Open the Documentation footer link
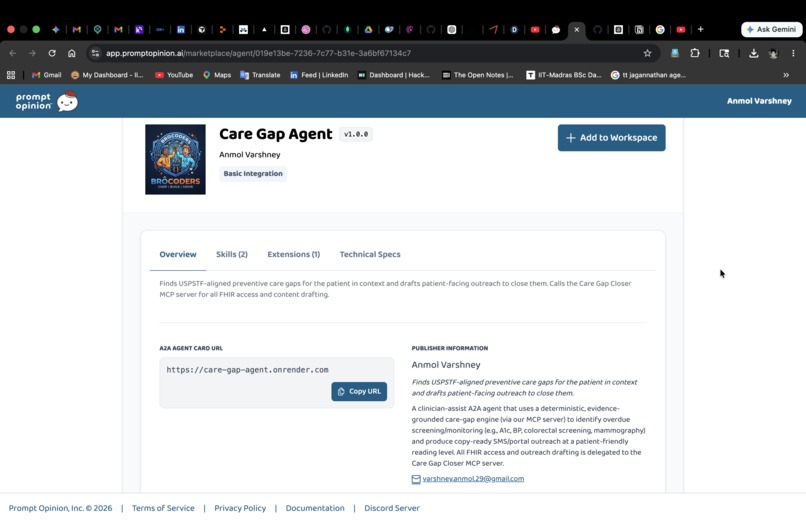 [315, 508]
